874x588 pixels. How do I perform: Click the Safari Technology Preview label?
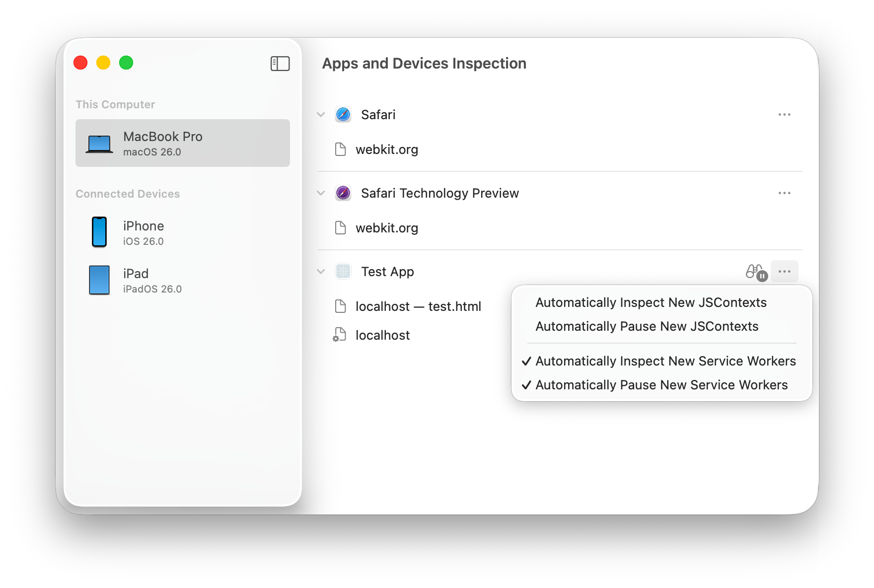click(x=440, y=193)
